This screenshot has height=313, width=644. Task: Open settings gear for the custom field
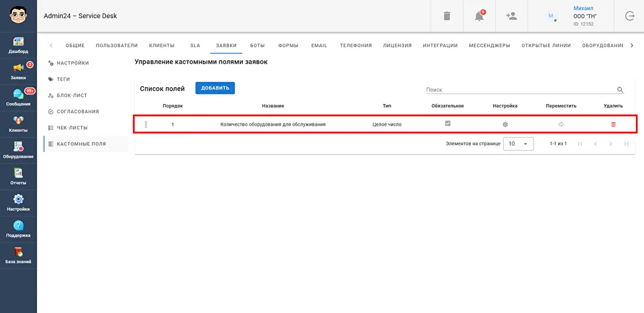tap(505, 124)
